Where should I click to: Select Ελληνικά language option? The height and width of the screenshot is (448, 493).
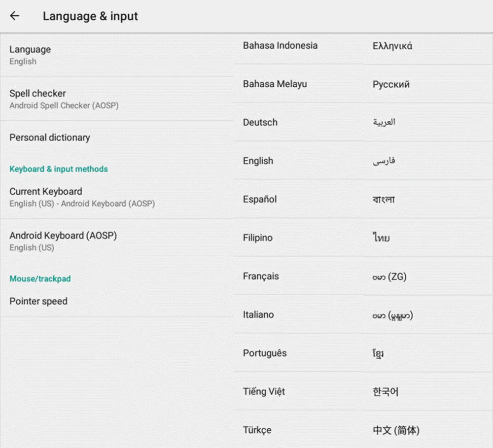392,46
